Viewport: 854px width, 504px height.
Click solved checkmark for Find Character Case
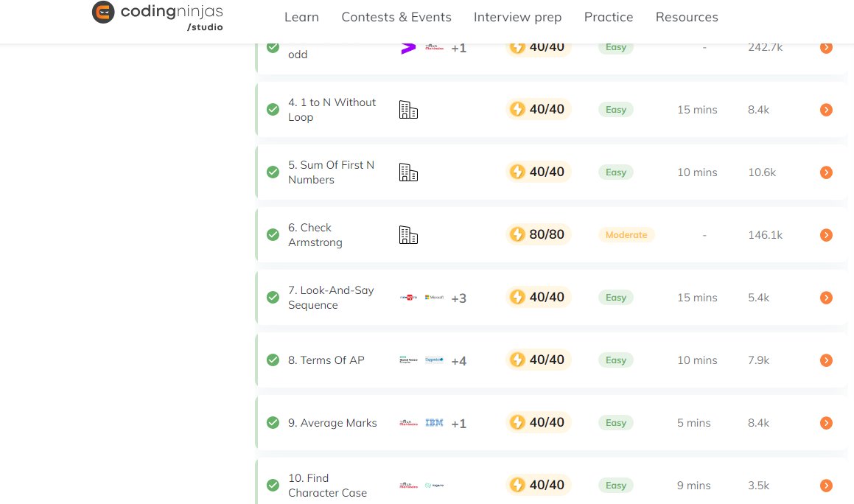coord(273,486)
